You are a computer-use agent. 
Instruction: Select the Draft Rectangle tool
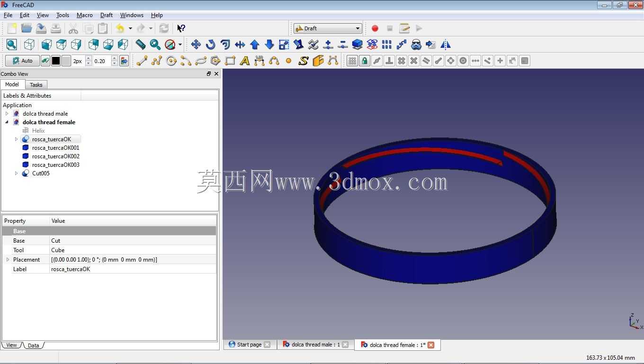[x=230, y=61]
